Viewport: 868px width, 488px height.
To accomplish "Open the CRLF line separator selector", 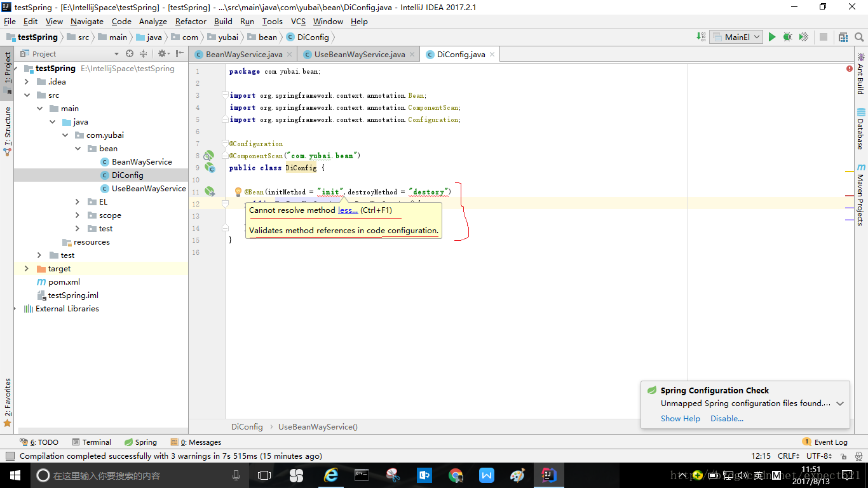I will (x=789, y=456).
